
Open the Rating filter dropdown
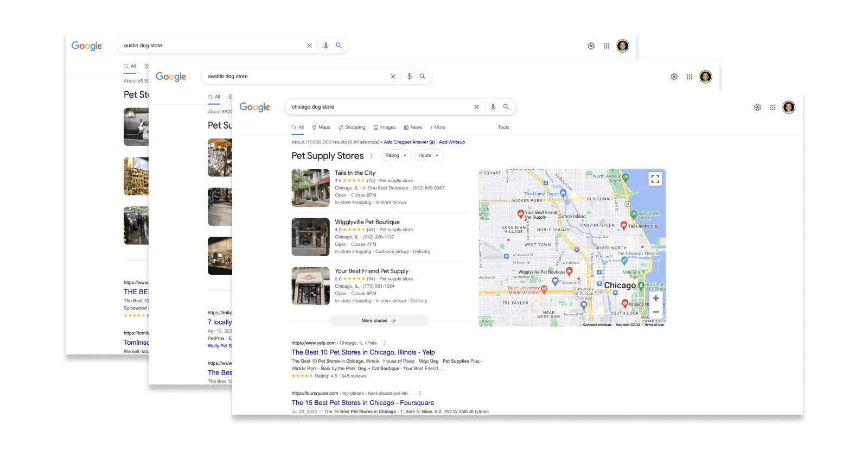coord(396,156)
